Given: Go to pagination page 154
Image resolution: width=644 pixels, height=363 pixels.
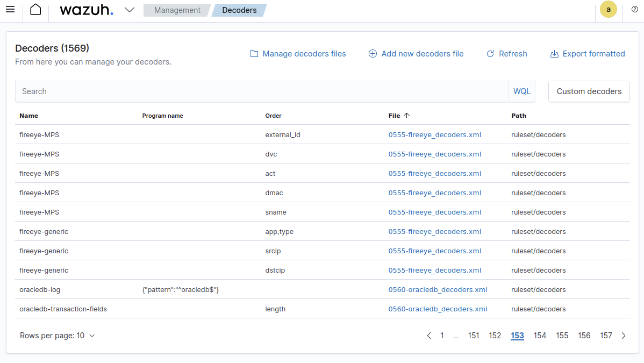Looking at the screenshot, I should pyautogui.click(x=540, y=335).
